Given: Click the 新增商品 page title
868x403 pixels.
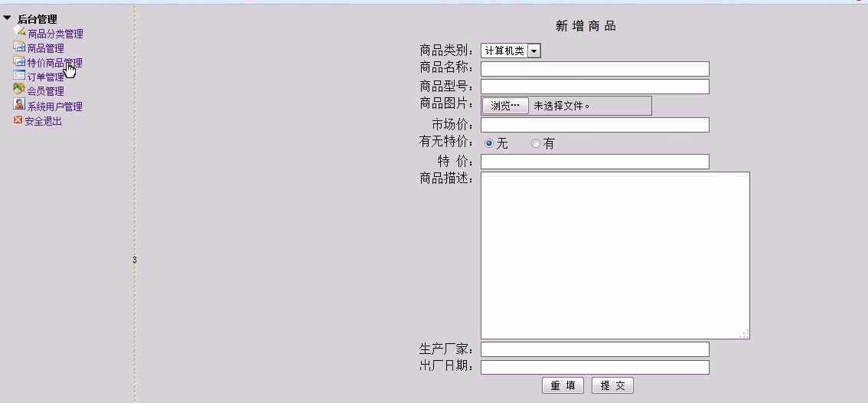Looking at the screenshot, I should tap(586, 26).
